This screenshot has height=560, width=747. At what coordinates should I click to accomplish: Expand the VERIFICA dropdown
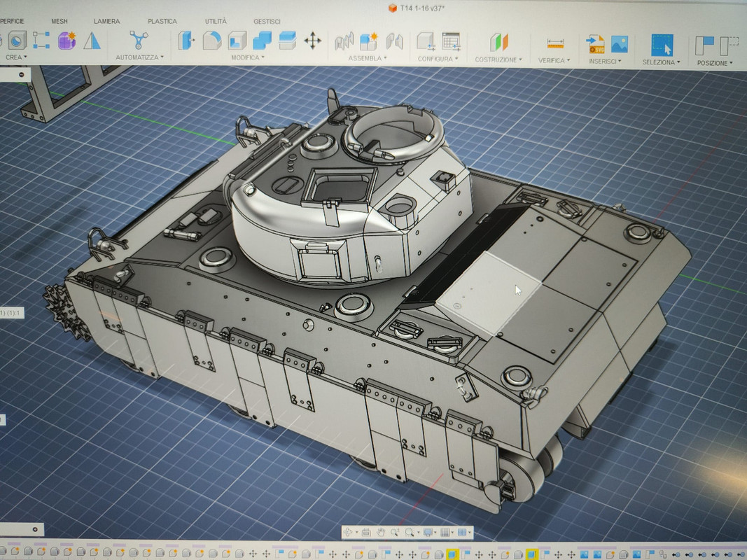pos(554,60)
